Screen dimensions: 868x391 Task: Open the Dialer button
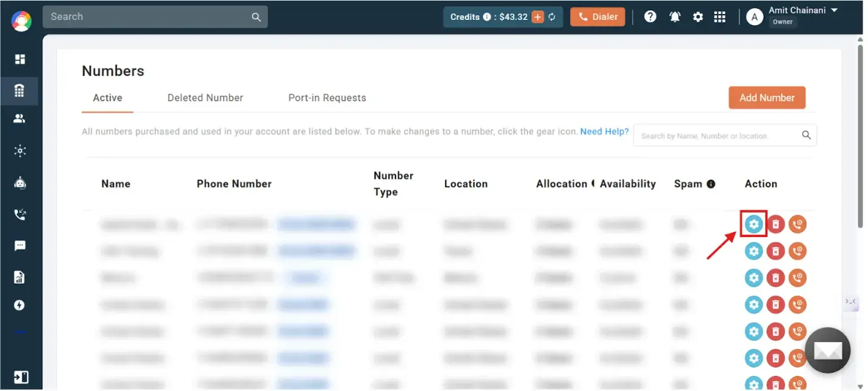pos(597,17)
